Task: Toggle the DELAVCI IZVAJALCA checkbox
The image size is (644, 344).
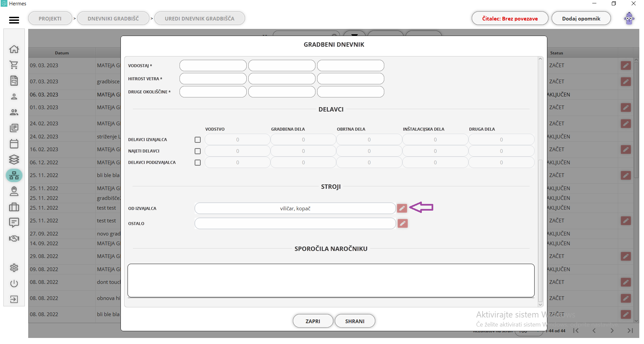Action: click(x=198, y=140)
